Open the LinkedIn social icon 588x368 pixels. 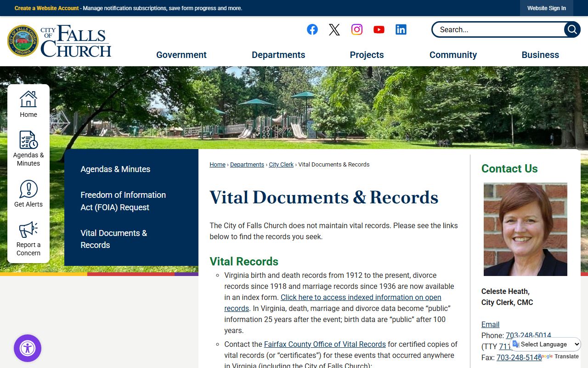pyautogui.click(x=401, y=29)
